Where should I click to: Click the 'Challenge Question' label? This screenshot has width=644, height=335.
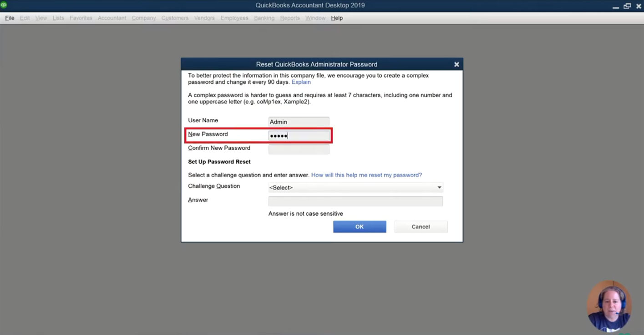(x=214, y=186)
